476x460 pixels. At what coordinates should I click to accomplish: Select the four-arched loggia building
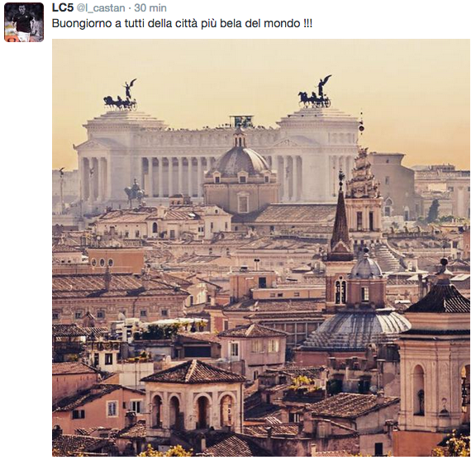193,398
